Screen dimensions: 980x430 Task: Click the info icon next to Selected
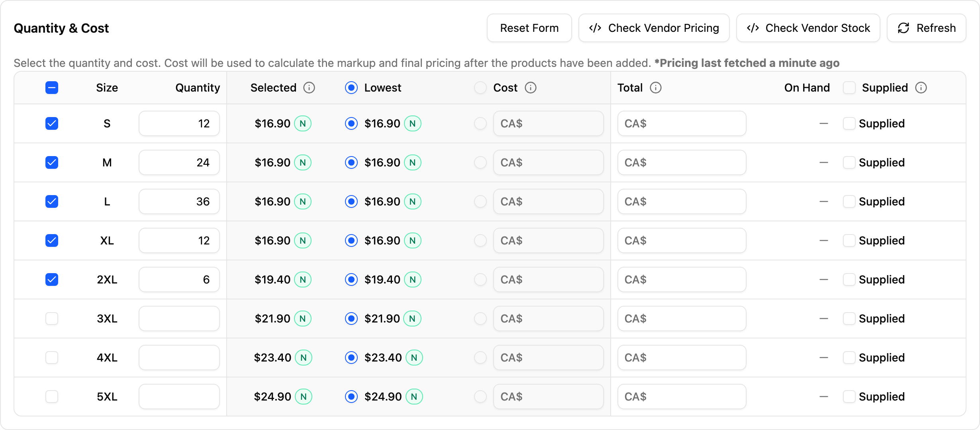pos(309,88)
